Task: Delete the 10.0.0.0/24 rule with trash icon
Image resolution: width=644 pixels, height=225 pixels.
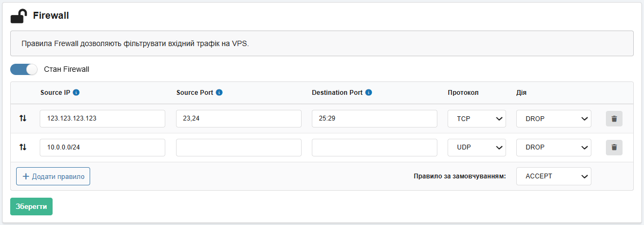Action: click(614, 147)
